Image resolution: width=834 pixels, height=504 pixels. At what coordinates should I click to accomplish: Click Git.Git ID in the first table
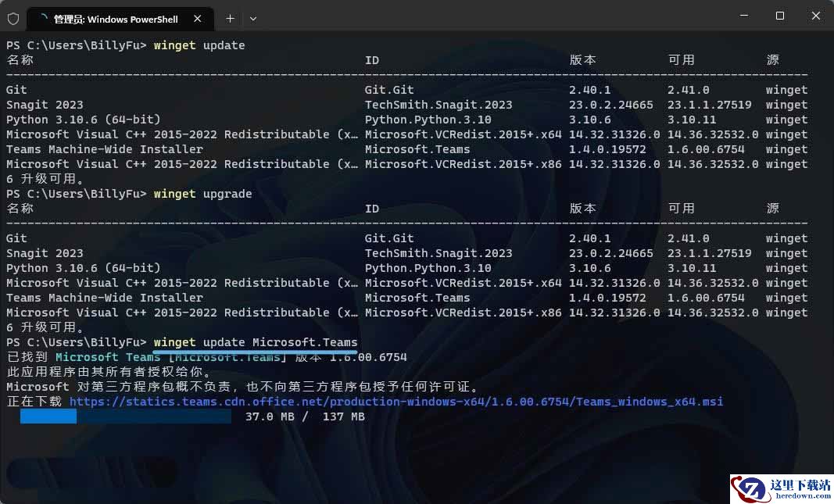pyautogui.click(x=389, y=90)
